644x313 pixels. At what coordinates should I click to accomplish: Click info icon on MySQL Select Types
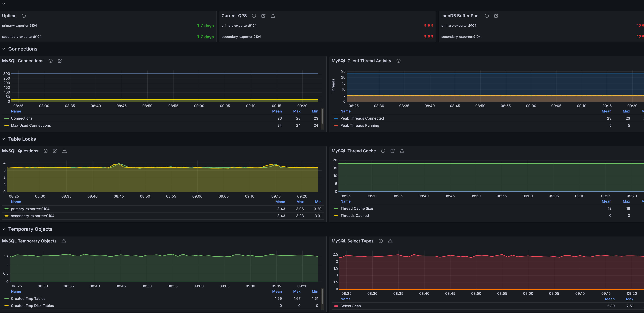380,241
